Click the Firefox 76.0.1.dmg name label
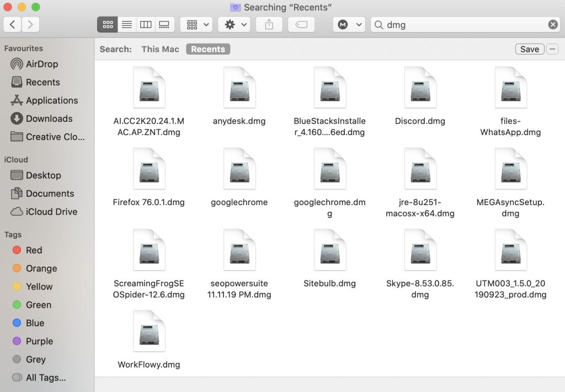The image size is (565, 392). tap(149, 202)
